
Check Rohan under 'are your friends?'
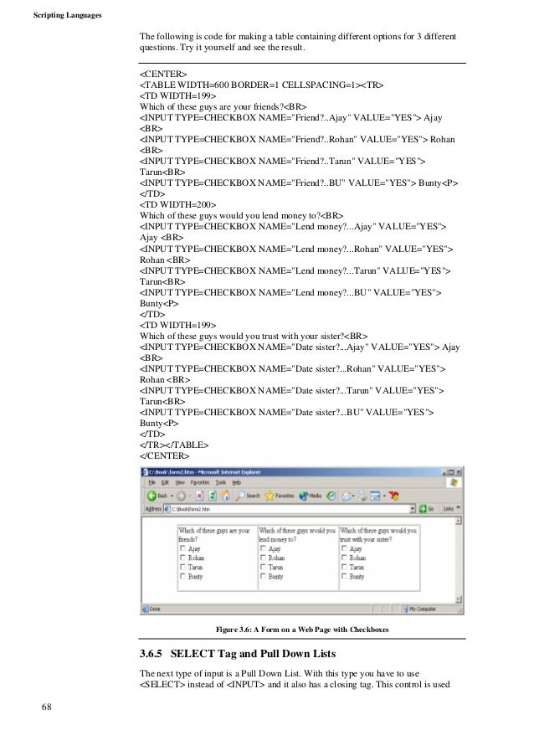tap(182, 558)
